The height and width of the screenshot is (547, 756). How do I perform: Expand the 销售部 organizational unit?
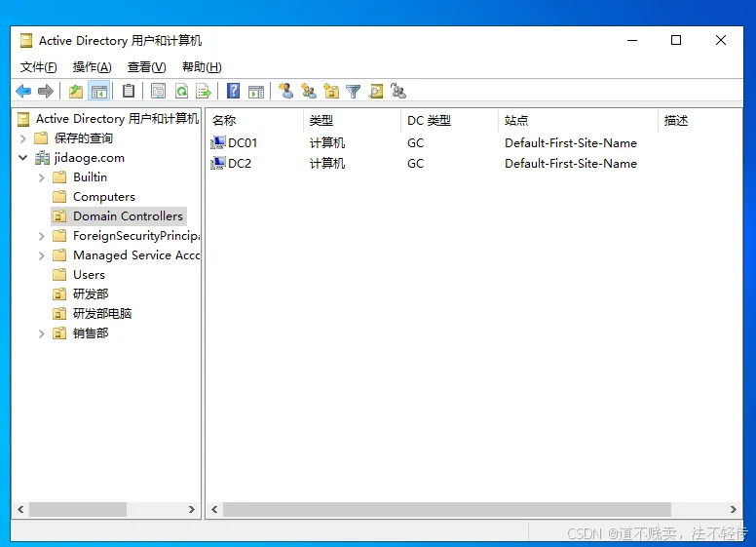tap(42, 333)
